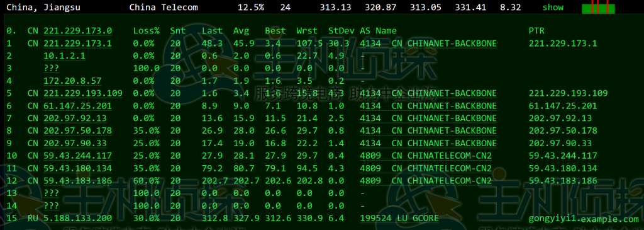Open hop 9 IP 202.97.90.33
The width and height of the screenshot is (644, 230).
pos(75,144)
